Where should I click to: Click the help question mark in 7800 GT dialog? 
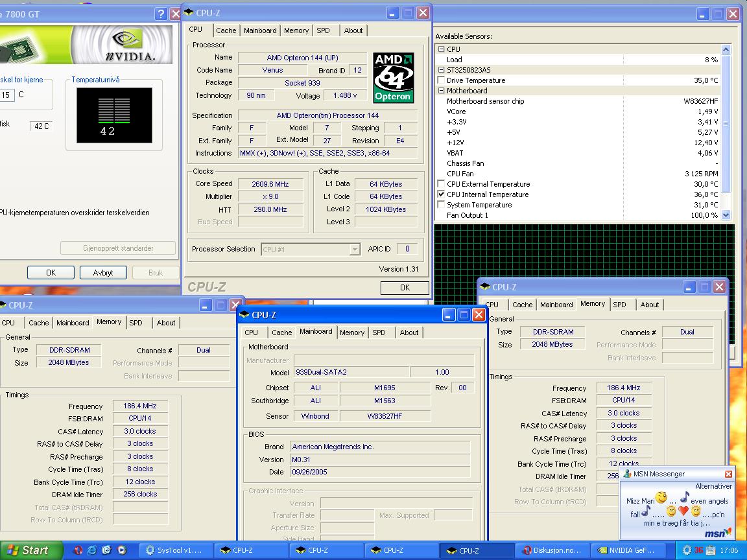[x=161, y=14]
